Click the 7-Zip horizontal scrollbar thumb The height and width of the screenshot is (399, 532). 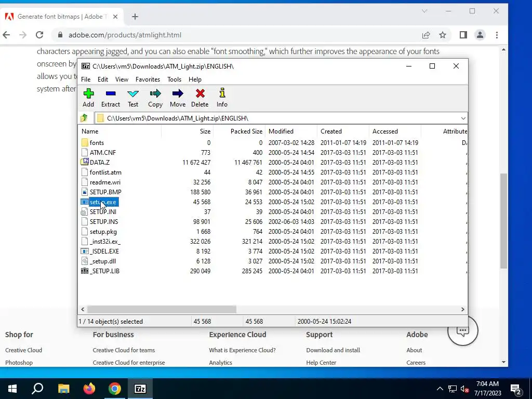click(162, 310)
